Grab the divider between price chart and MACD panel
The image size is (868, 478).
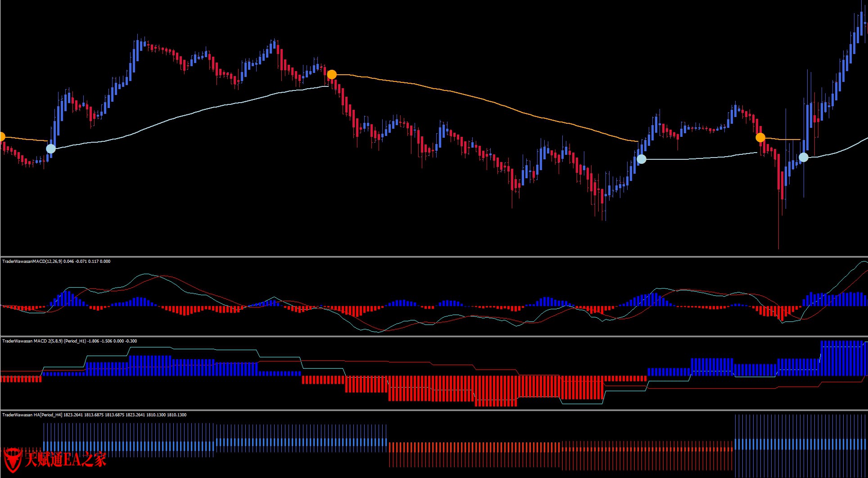click(434, 257)
